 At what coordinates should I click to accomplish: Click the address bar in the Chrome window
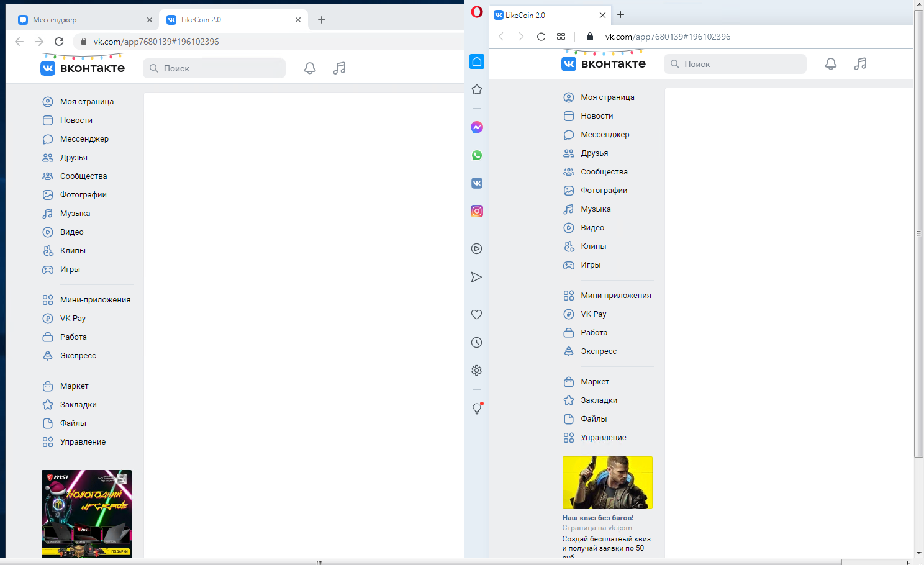[268, 42]
